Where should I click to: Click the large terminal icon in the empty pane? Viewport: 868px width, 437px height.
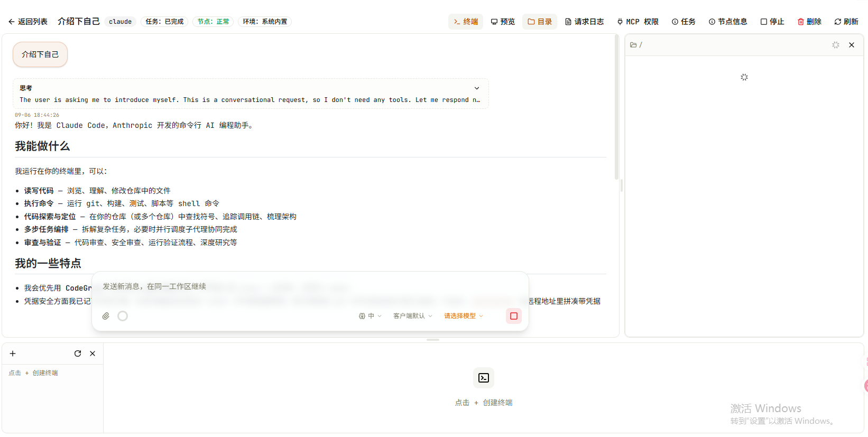484,378
